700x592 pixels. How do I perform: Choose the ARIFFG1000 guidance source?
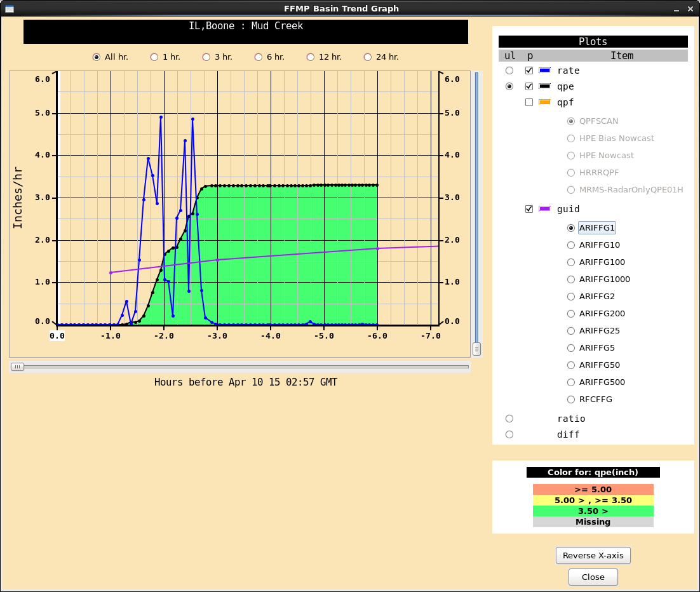[x=598, y=279]
